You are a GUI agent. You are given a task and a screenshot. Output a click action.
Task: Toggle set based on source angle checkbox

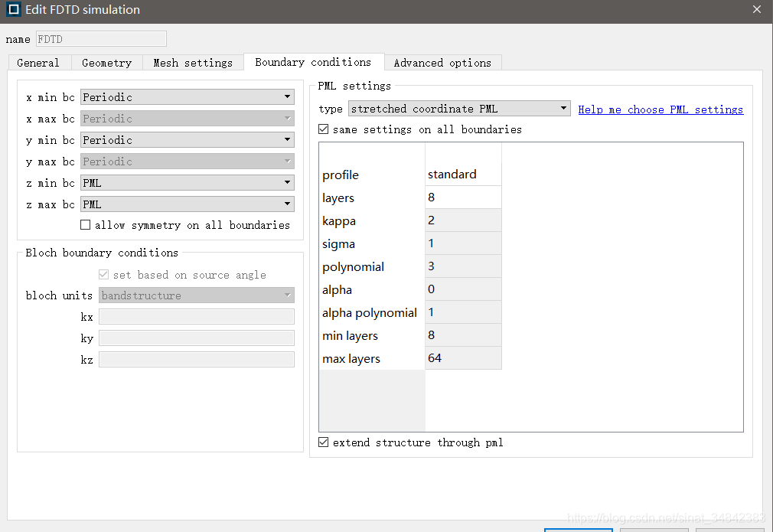(103, 275)
